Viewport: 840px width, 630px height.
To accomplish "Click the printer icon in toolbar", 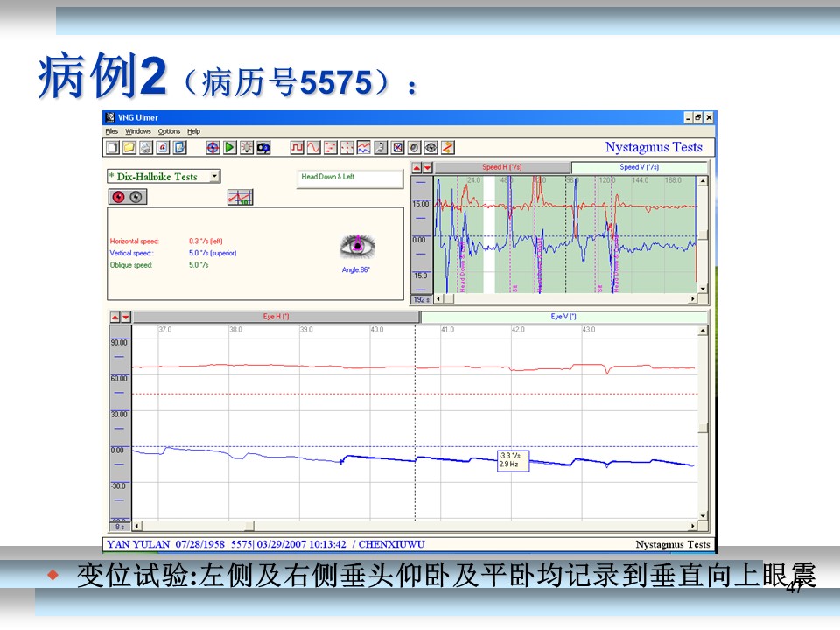I will 145,147.
